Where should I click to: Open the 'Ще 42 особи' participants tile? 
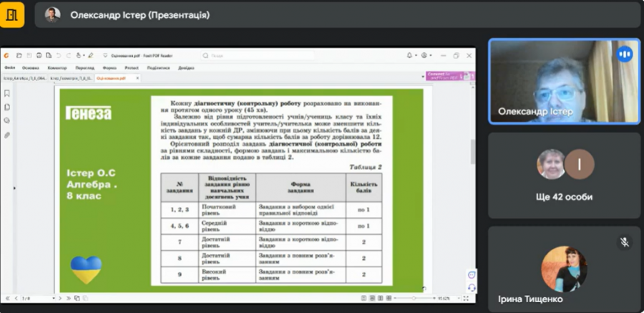coord(565,175)
